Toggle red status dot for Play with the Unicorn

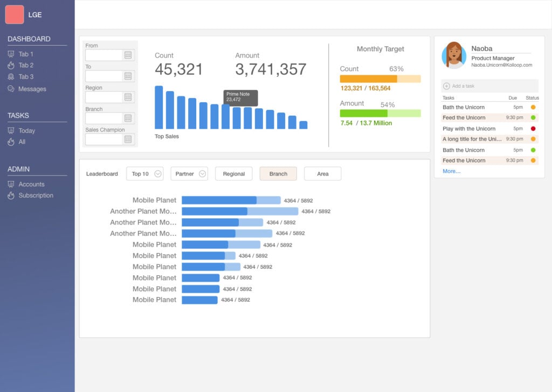tap(533, 129)
